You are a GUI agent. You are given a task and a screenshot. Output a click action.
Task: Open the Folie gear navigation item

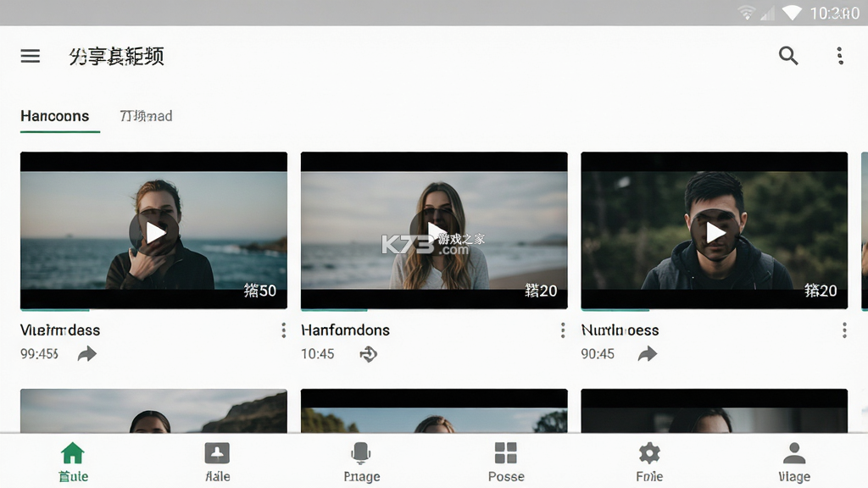point(649,462)
